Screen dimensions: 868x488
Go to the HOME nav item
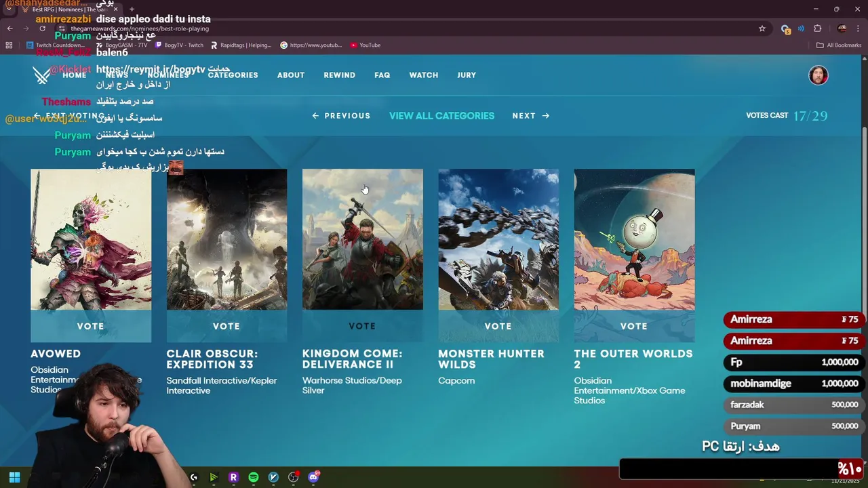(75, 75)
